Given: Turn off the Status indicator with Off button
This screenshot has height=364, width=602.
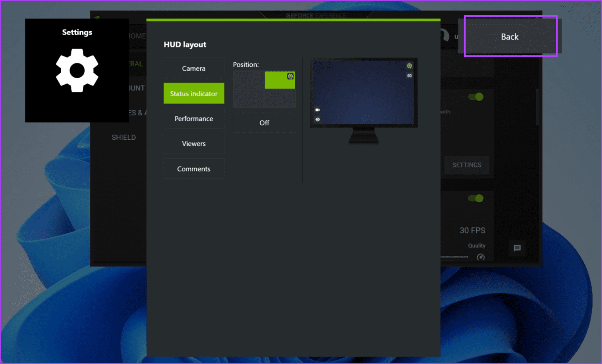Looking at the screenshot, I should (264, 122).
